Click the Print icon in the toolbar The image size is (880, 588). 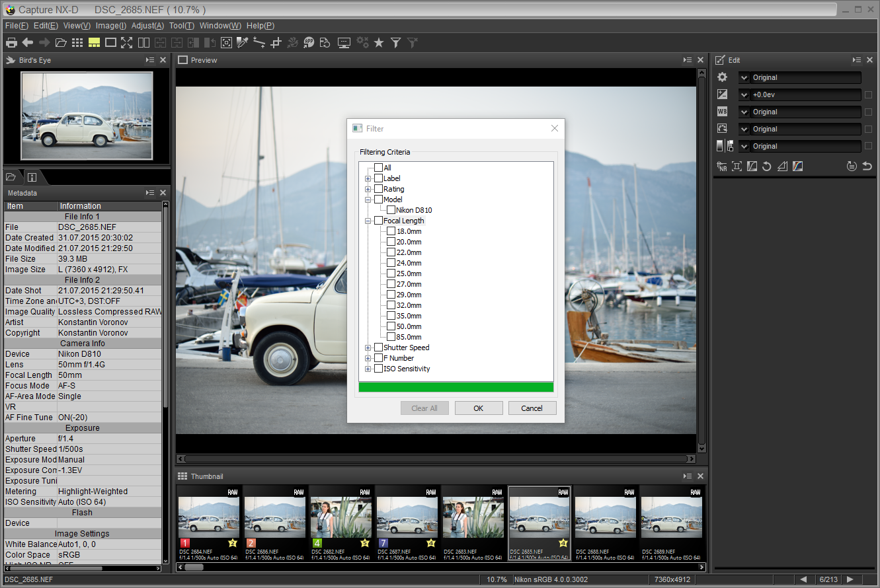pos(11,43)
